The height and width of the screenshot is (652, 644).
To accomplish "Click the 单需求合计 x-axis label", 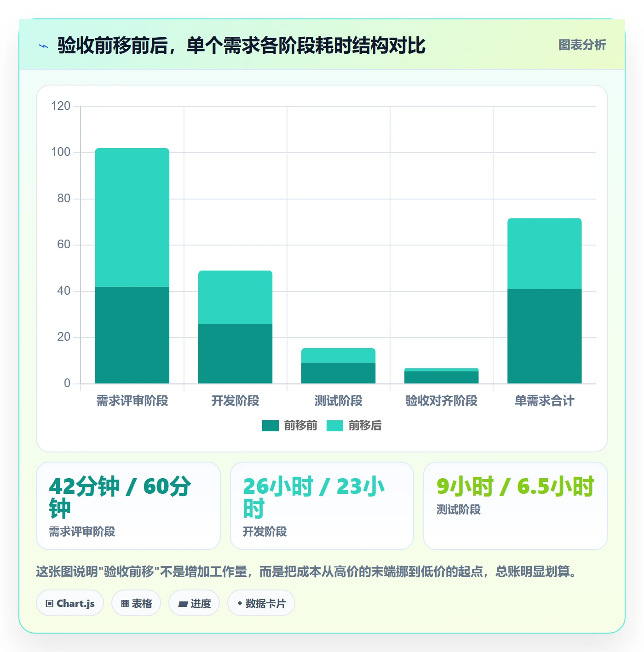I will click(x=544, y=401).
